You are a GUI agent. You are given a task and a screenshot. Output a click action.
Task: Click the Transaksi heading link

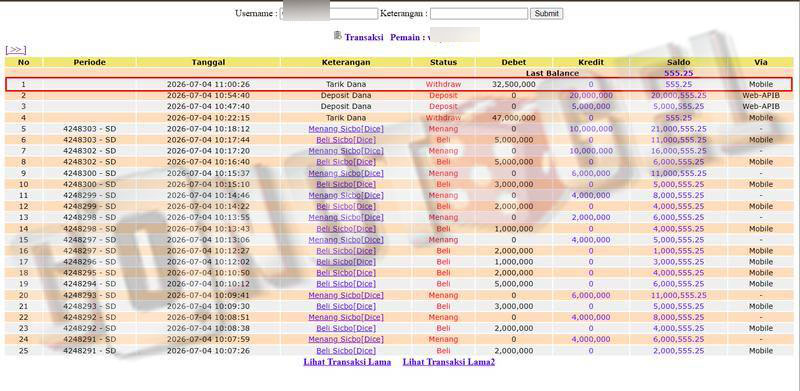pyautogui.click(x=364, y=37)
